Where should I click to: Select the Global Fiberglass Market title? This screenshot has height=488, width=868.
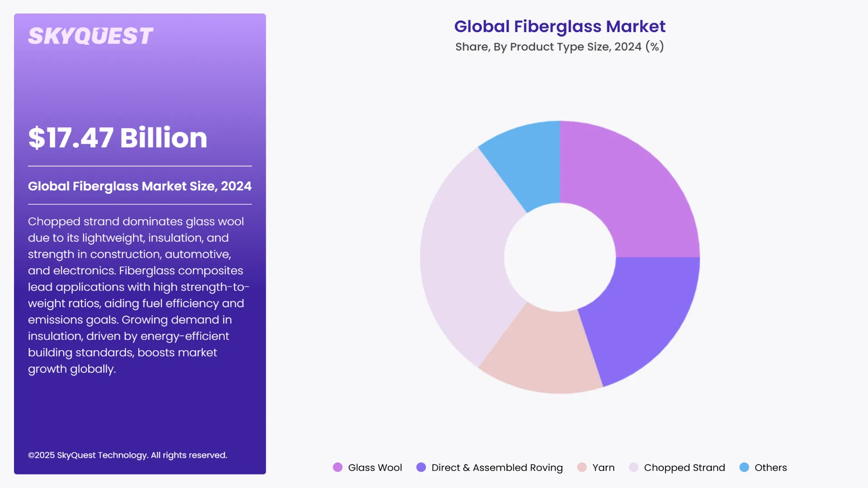(560, 26)
